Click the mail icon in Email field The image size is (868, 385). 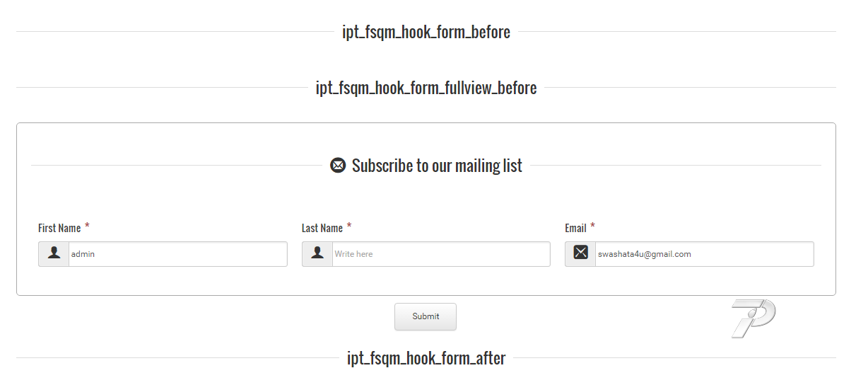coord(580,253)
